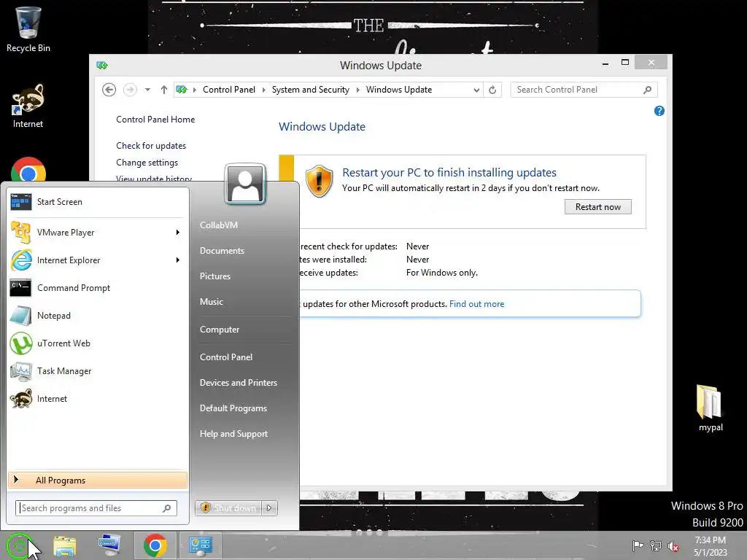Image resolution: width=747 pixels, height=560 pixels.
Task: Click Check for updates link
Action: pyautogui.click(x=151, y=146)
